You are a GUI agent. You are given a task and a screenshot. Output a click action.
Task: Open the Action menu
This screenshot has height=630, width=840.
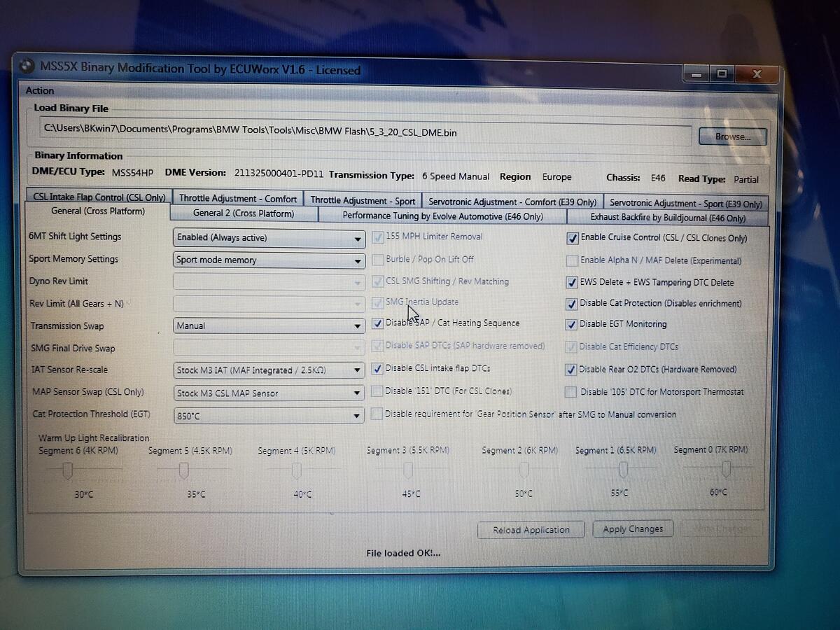40,90
